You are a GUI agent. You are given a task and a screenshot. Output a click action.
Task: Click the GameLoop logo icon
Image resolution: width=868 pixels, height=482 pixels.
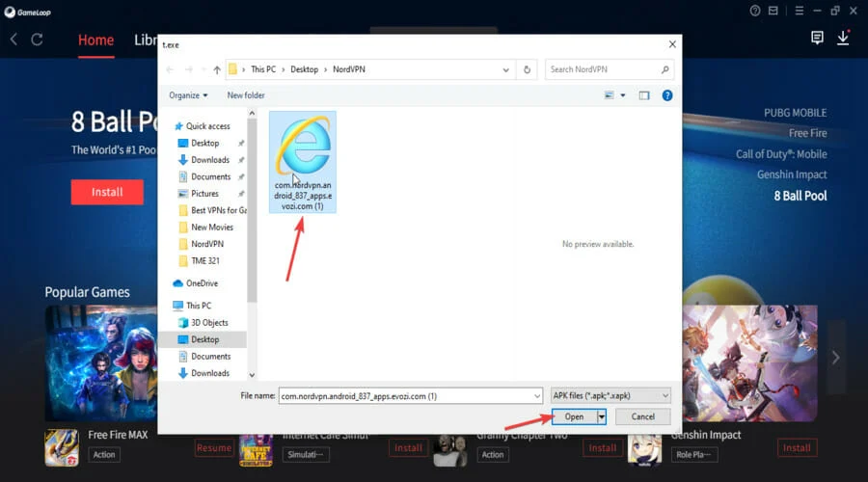click(10, 13)
